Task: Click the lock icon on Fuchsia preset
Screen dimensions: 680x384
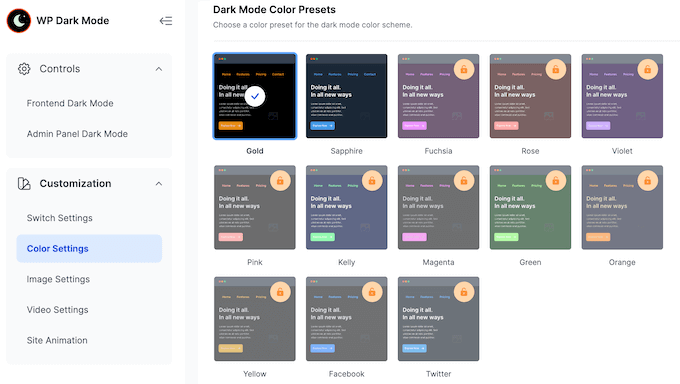Action: pos(464,69)
